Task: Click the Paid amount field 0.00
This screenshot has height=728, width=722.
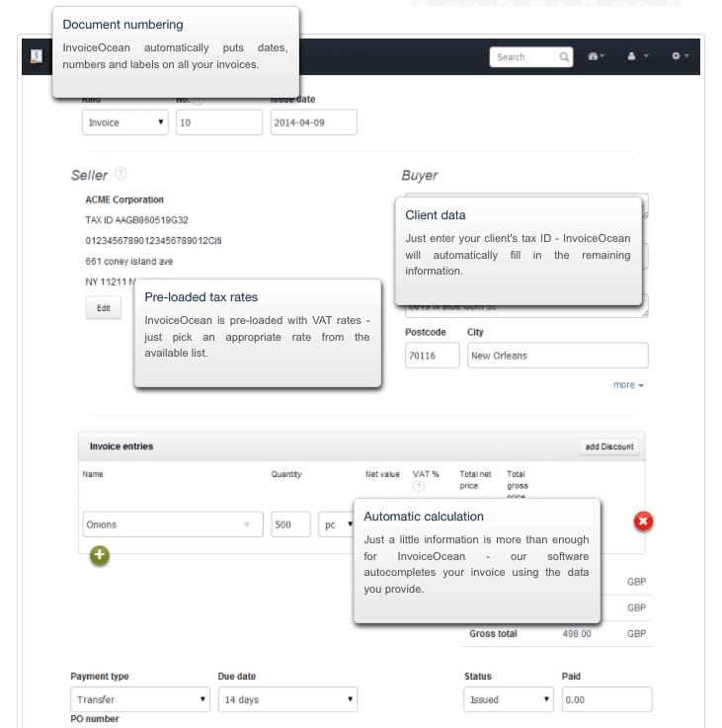Action: coord(606,699)
